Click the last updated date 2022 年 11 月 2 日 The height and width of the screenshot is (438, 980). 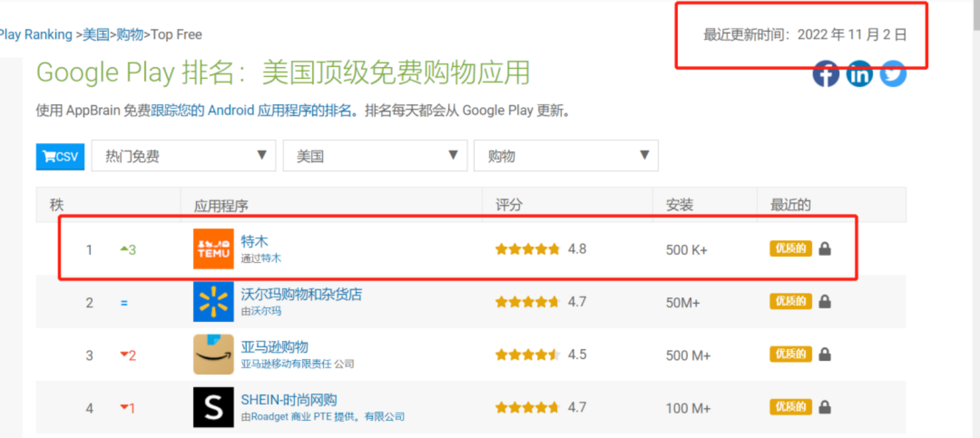click(x=852, y=34)
